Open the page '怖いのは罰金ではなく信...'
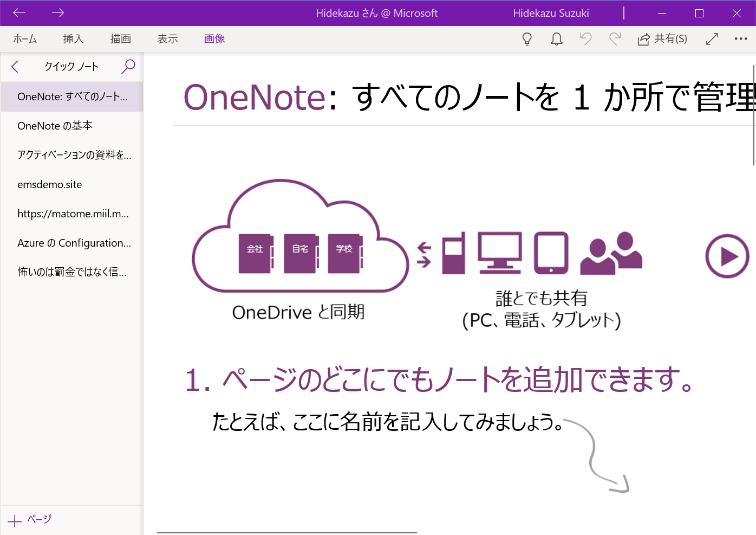The height and width of the screenshot is (535, 756). [72, 272]
